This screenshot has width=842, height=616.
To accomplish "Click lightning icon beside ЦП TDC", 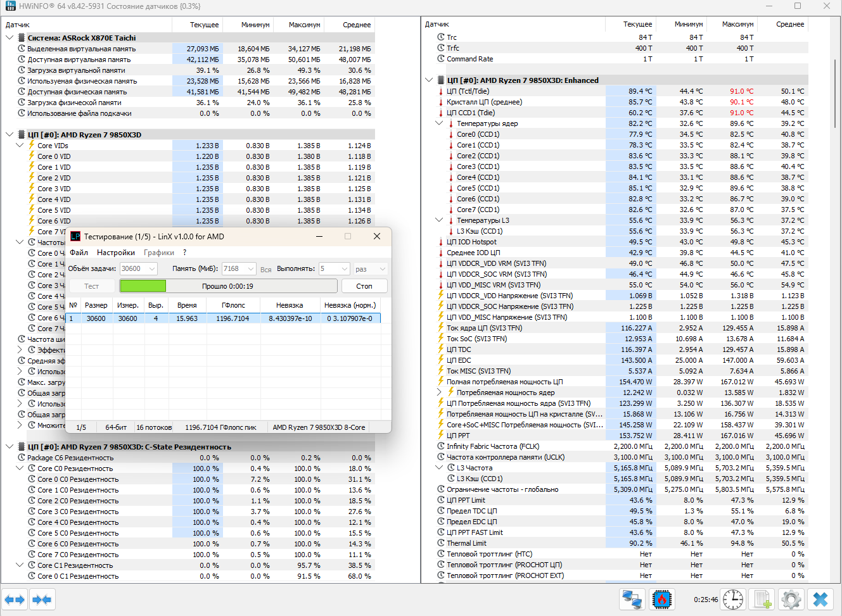I will pos(441,349).
